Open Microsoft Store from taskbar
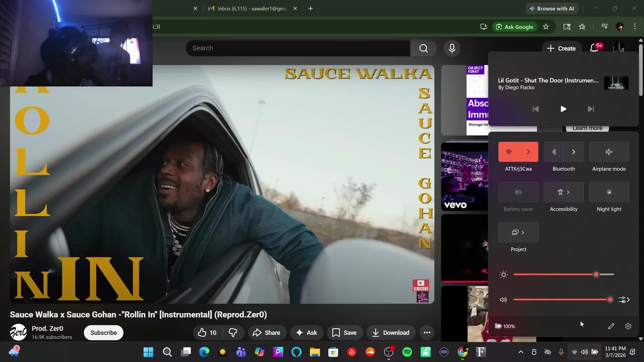The image size is (644, 362). [334, 352]
